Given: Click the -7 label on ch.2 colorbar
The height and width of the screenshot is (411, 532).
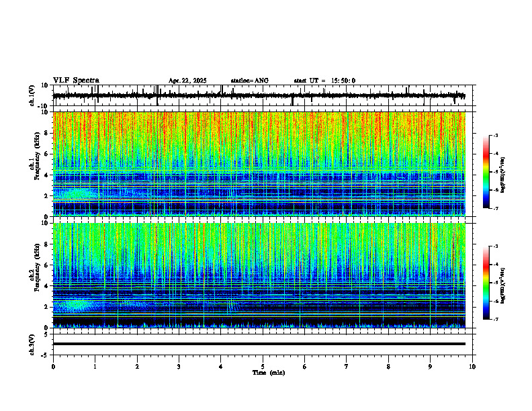Looking at the screenshot, I should pyautogui.click(x=496, y=319).
